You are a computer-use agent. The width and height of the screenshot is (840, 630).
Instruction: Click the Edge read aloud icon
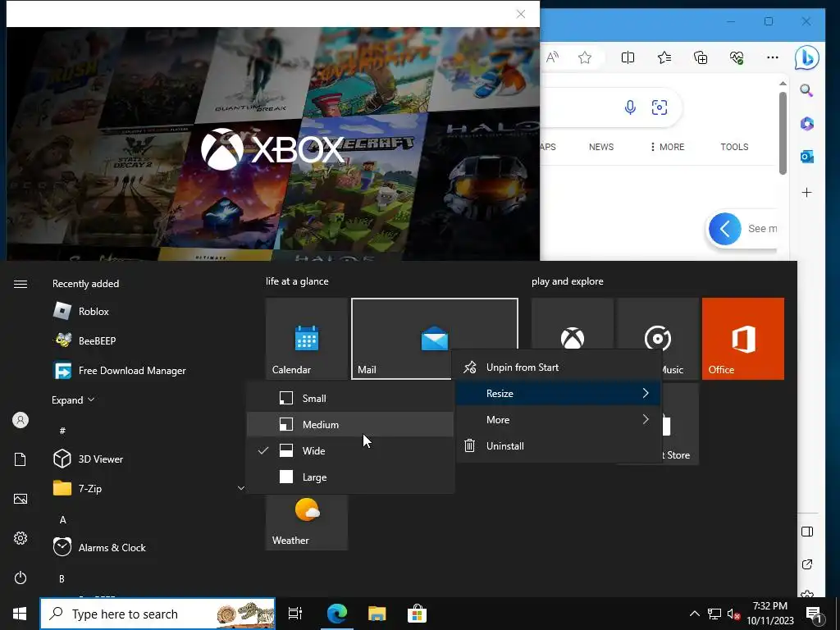(x=552, y=57)
